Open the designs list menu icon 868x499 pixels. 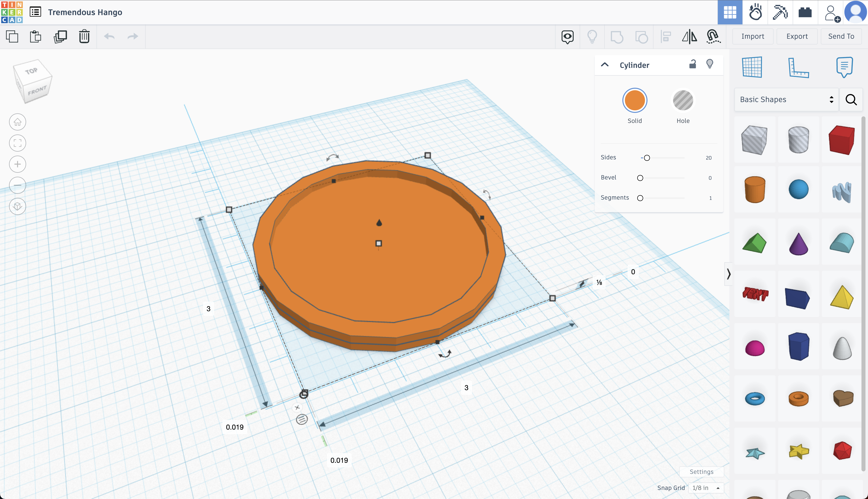(x=35, y=12)
